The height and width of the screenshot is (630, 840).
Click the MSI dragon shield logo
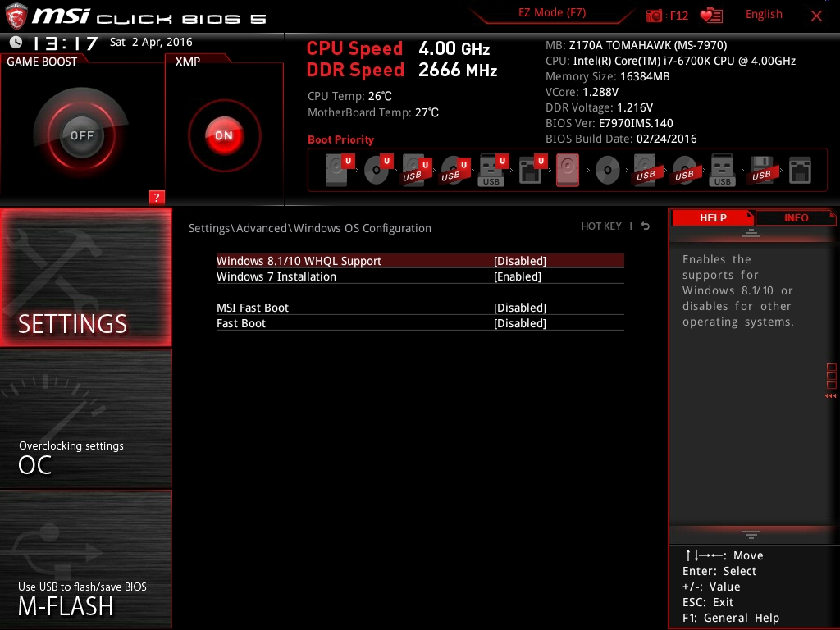tap(16, 16)
